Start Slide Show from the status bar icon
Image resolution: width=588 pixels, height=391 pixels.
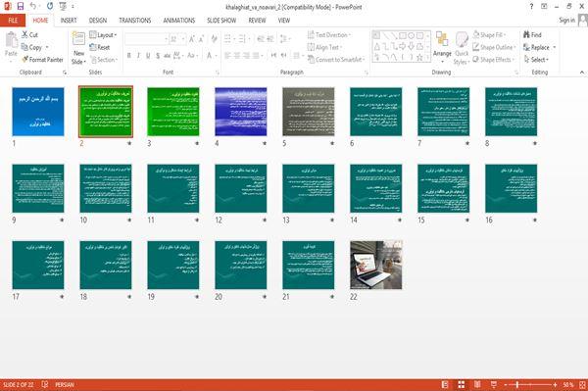click(x=494, y=384)
